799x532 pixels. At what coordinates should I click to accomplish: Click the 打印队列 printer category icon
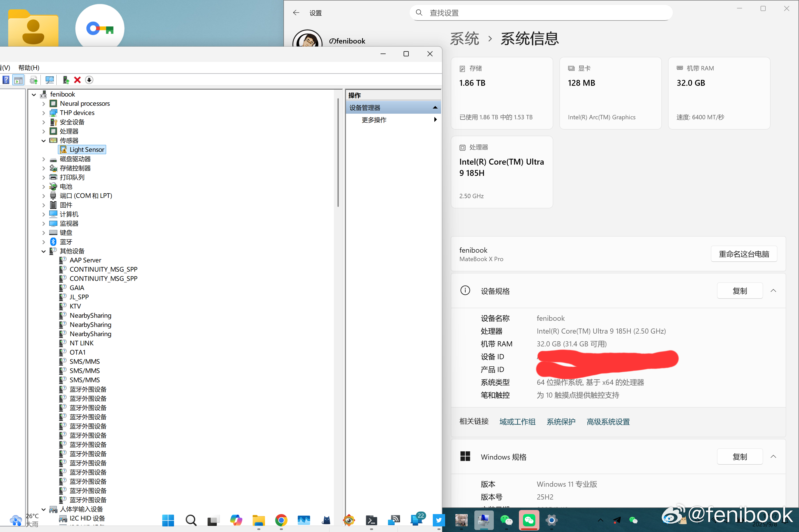coord(53,177)
